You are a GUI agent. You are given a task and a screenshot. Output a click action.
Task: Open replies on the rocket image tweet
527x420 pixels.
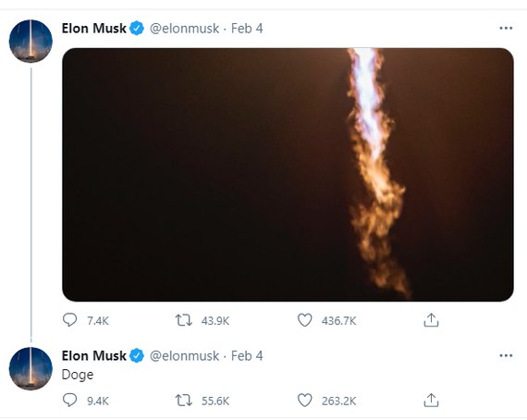[x=70, y=320]
